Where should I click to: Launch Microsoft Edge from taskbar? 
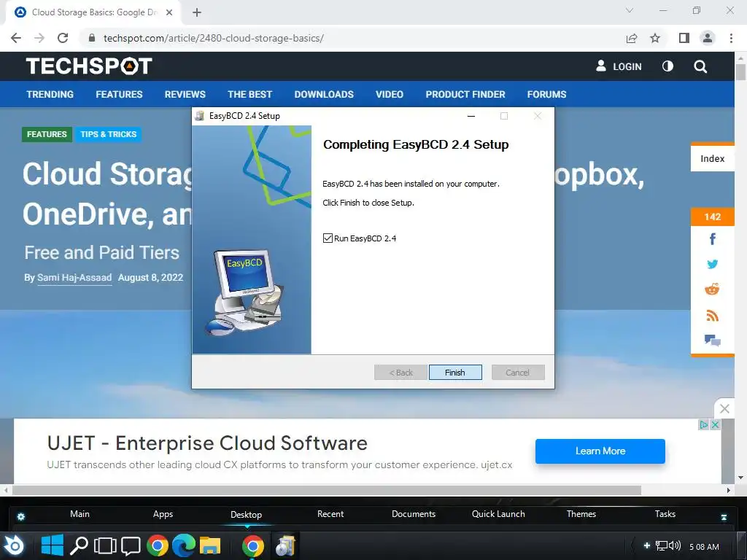[184, 545]
